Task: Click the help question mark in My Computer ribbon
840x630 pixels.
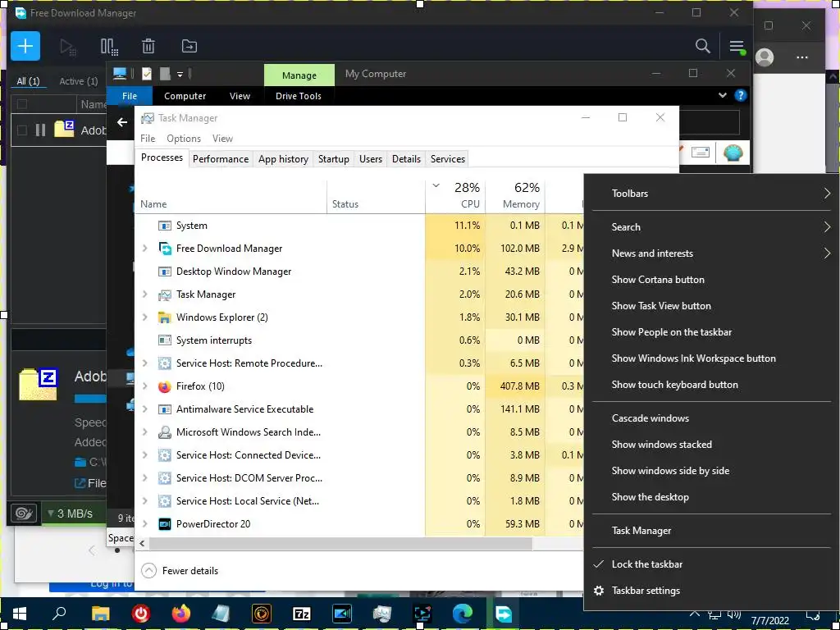Action: coord(741,95)
